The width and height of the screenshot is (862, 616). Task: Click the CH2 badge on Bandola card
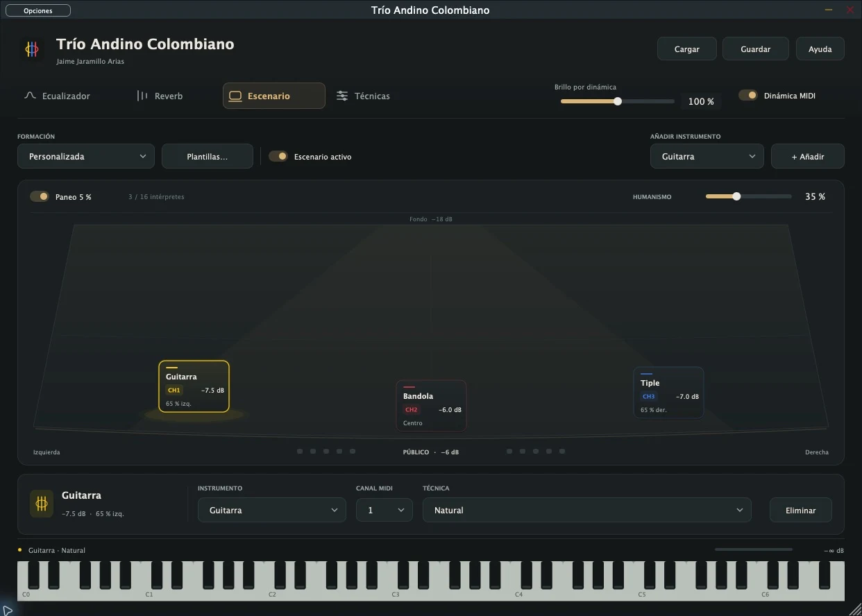(412, 410)
